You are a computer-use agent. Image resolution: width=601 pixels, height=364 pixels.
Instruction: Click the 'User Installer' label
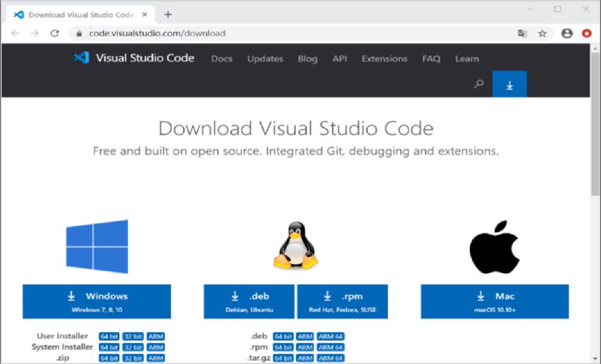click(x=62, y=336)
